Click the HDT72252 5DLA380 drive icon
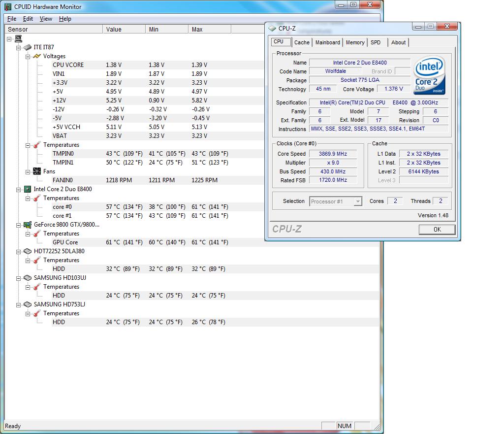This screenshot has height=434, width=504. (x=28, y=251)
